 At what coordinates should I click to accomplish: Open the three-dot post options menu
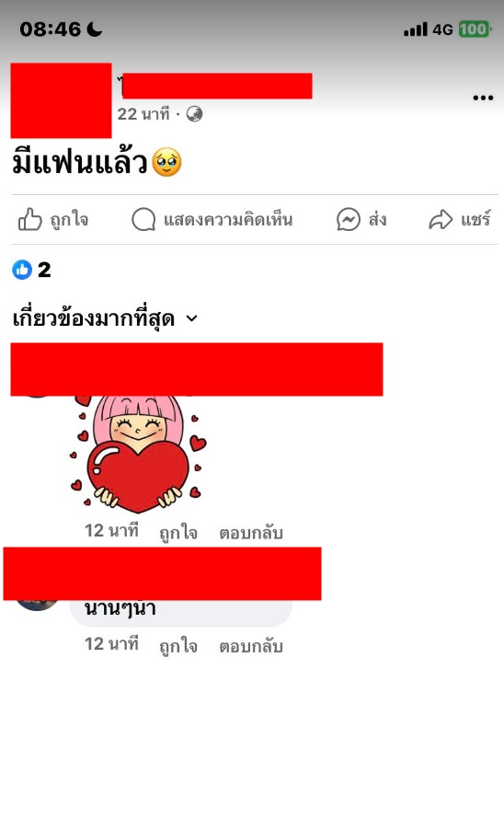(x=483, y=98)
